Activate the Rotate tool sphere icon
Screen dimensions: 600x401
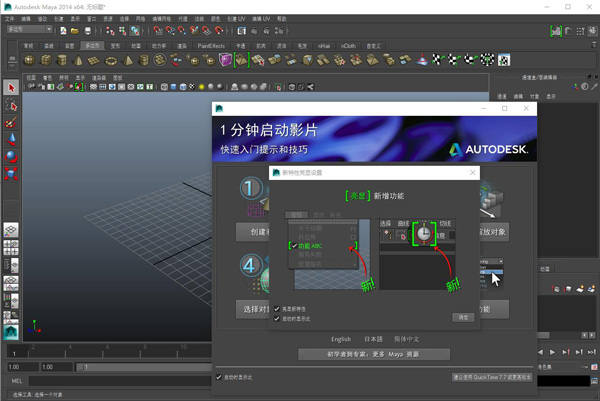coord(11,157)
